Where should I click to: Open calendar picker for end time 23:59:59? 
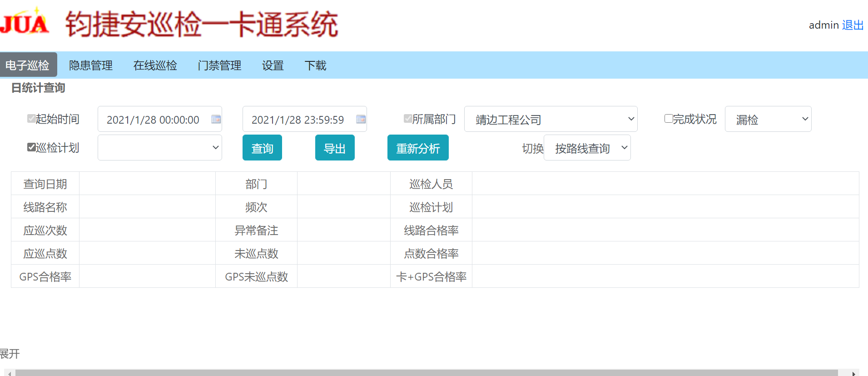coord(361,119)
